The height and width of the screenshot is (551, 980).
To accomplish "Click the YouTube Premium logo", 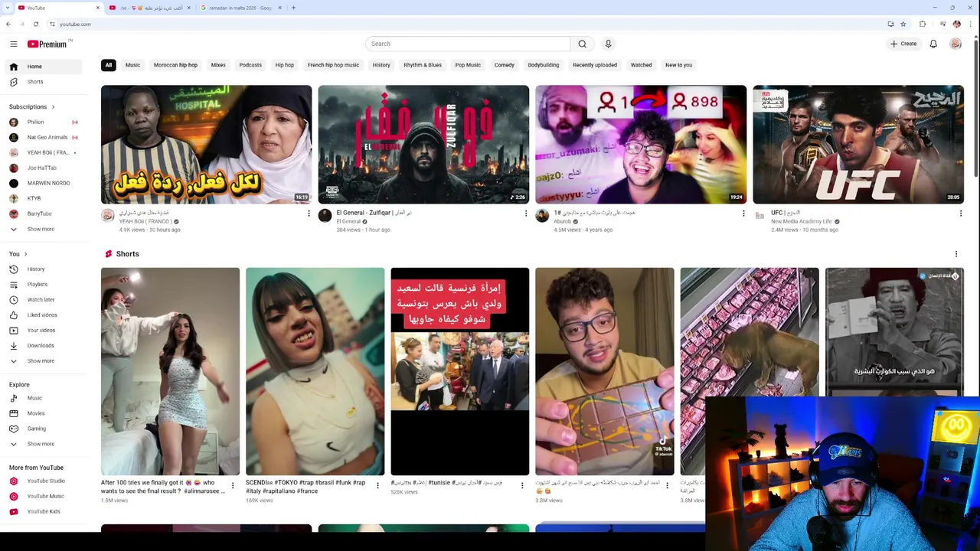I will pyautogui.click(x=47, y=44).
